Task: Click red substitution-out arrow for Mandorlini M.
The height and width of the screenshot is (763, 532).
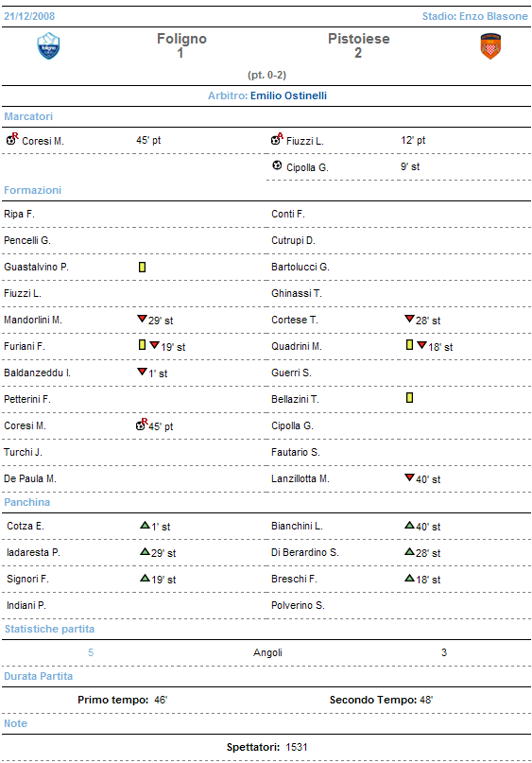Action: pos(142,319)
